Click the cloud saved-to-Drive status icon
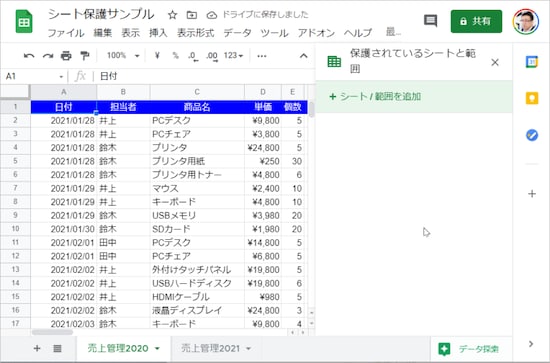 (212, 15)
